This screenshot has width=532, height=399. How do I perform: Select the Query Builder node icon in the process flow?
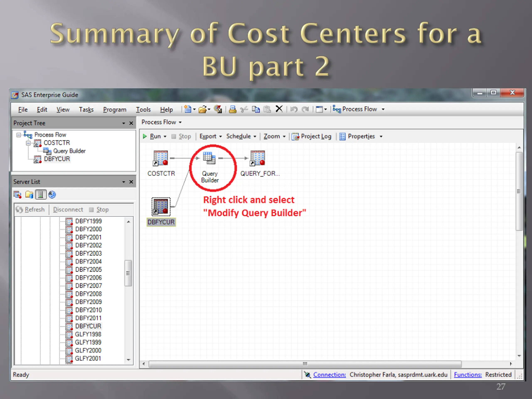point(209,158)
